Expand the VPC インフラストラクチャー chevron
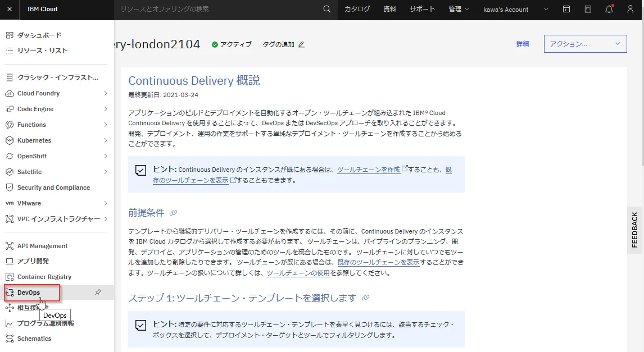Image resolution: width=644 pixels, height=352 pixels. tap(106, 219)
